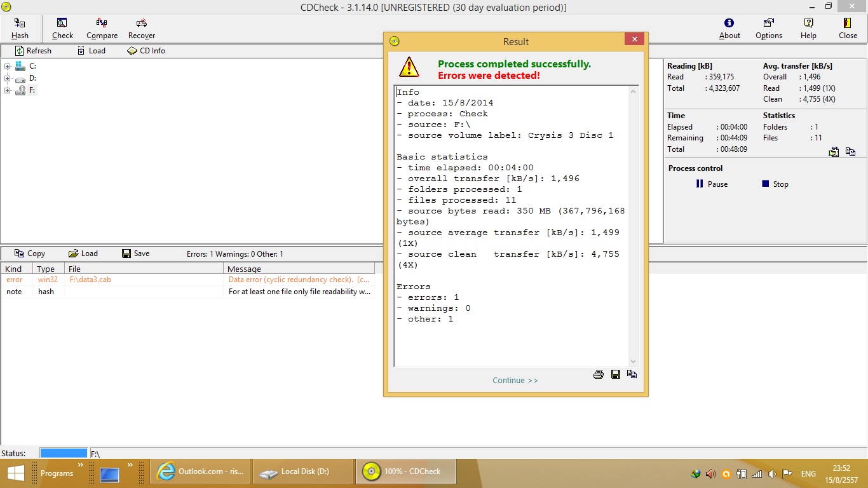The height and width of the screenshot is (488, 868).
Task: Refresh the drive list
Action: pos(33,51)
